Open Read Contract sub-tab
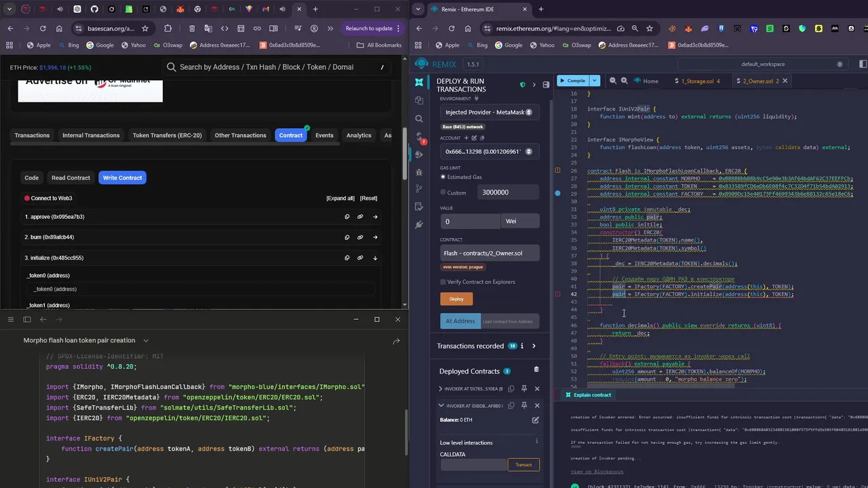Screen dimensions: 868x488 pos(71,178)
